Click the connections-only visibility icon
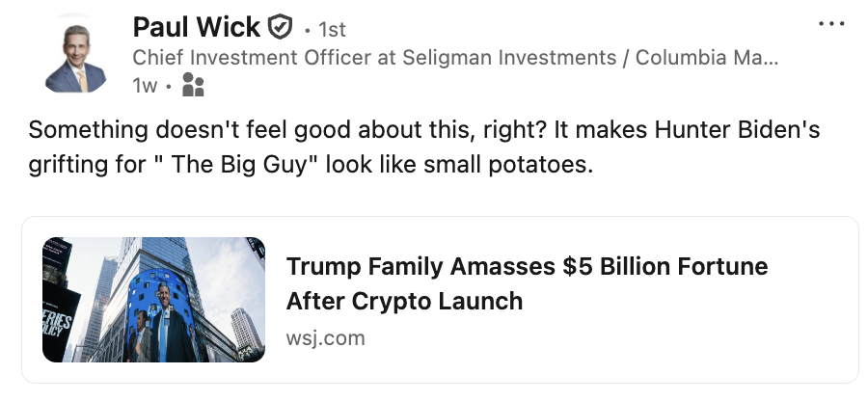The width and height of the screenshot is (868, 401). click(x=193, y=85)
